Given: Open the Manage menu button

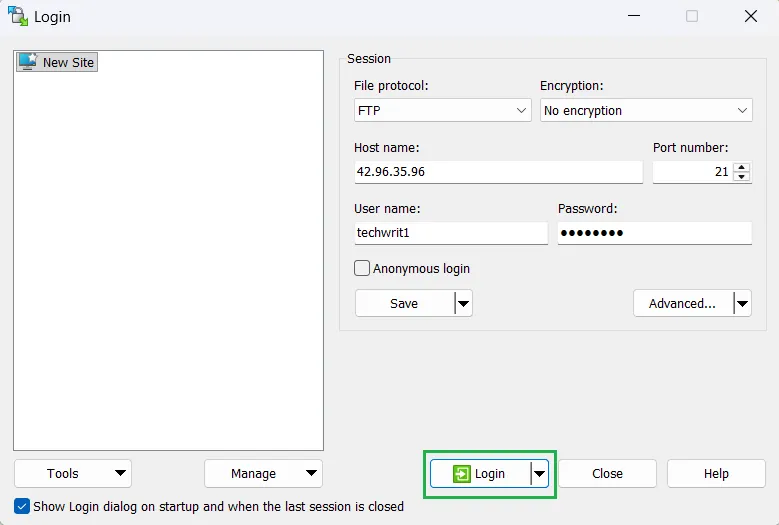Looking at the screenshot, I should 263,473.
